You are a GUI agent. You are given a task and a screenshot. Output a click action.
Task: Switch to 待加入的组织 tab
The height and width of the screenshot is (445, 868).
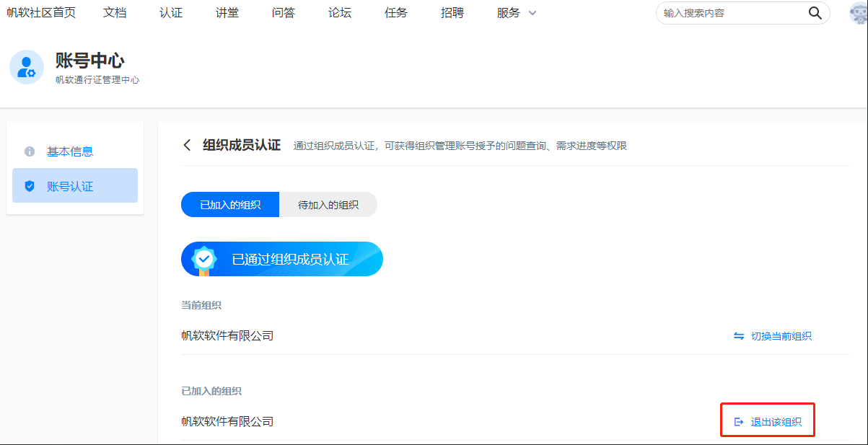tap(328, 205)
